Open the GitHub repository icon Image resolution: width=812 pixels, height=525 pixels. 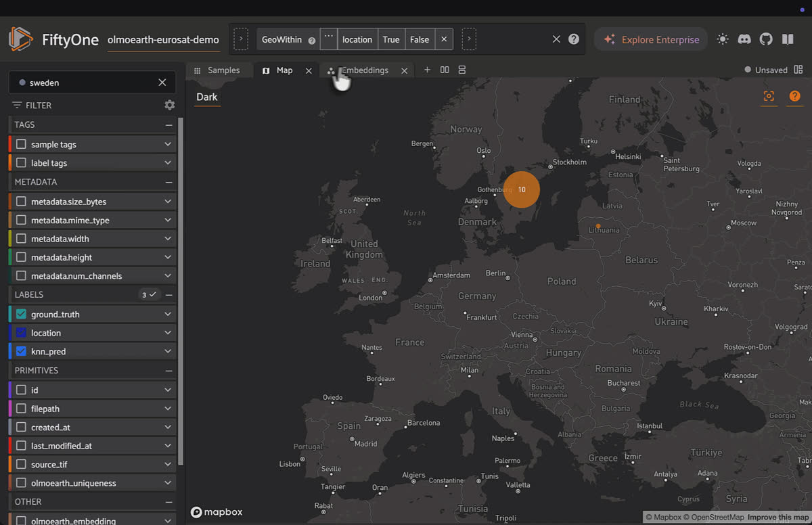(x=766, y=39)
